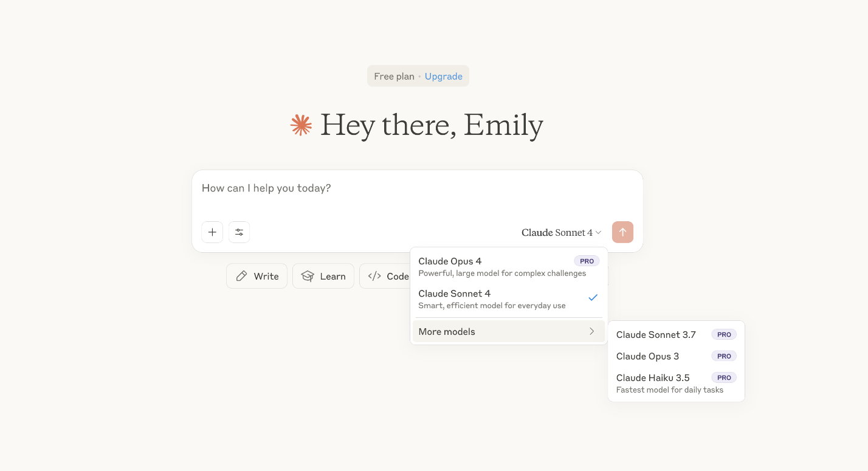Choose Claude Sonnet 3.7 from the submenu

point(676,334)
